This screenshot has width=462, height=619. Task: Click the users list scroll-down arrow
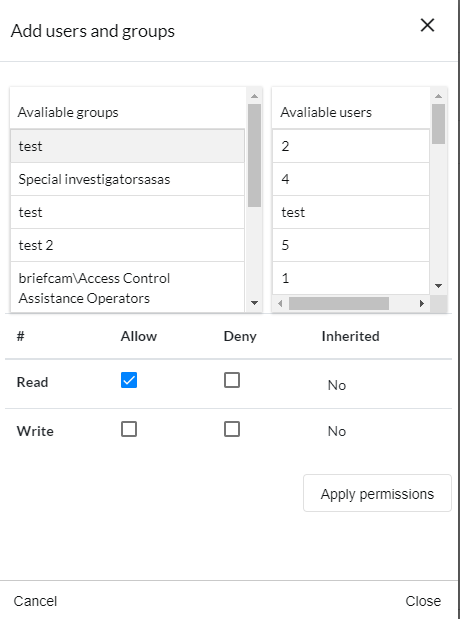tap(438, 285)
